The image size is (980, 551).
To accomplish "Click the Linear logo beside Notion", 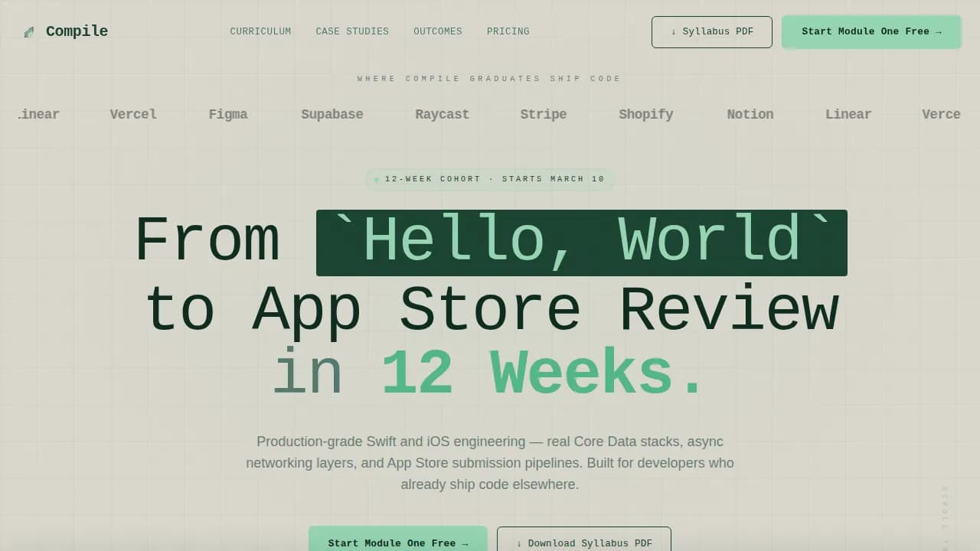I will (848, 114).
